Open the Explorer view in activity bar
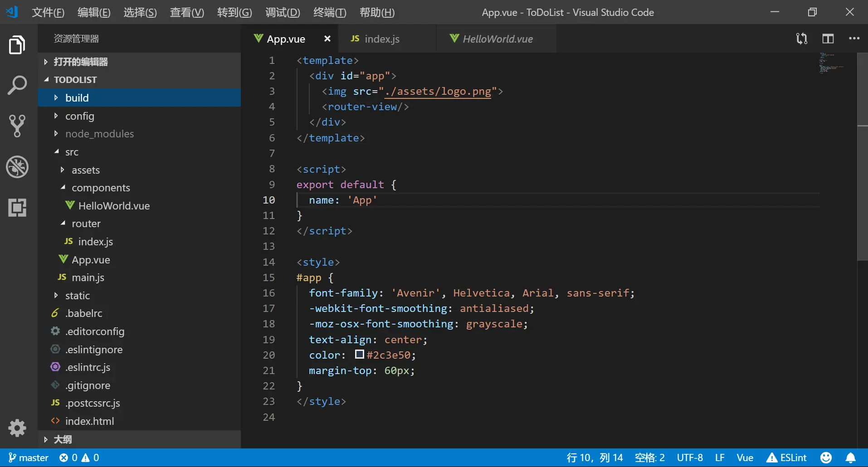The width and height of the screenshot is (868, 467). 17,44
